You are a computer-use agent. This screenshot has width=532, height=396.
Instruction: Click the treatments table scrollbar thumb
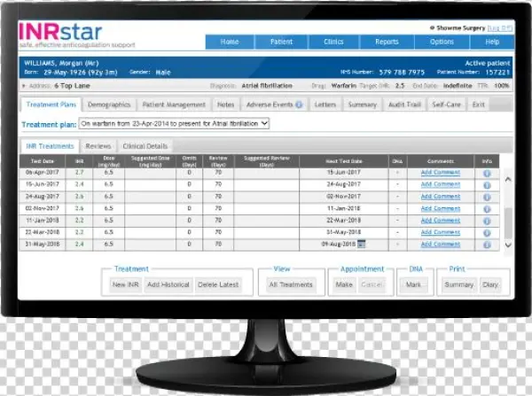click(x=508, y=223)
